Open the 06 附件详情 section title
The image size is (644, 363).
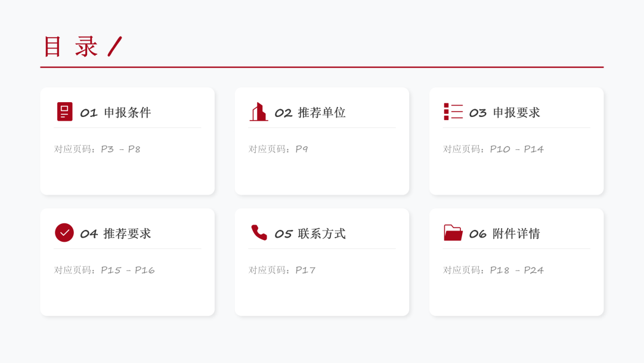pyautogui.click(x=504, y=234)
